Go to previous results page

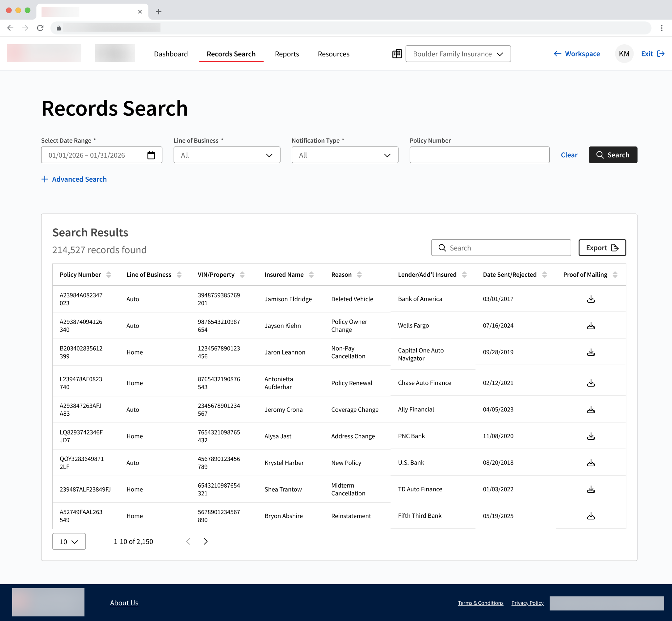coord(188,541)
